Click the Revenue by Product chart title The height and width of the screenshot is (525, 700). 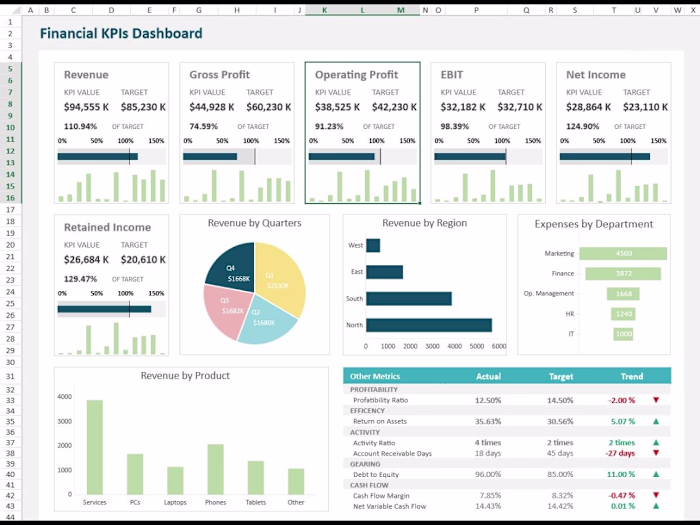click(185, 375)
